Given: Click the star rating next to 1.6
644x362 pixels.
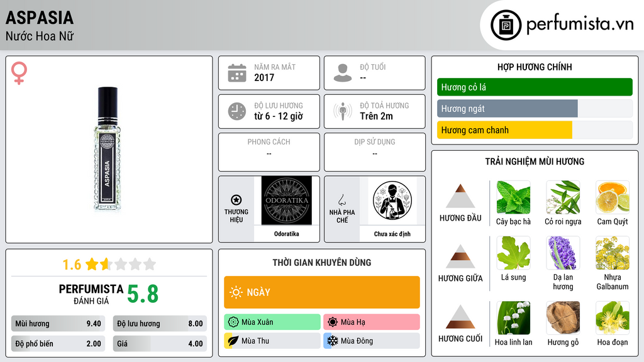Looking at the screenshot, I should click(121, 264).
